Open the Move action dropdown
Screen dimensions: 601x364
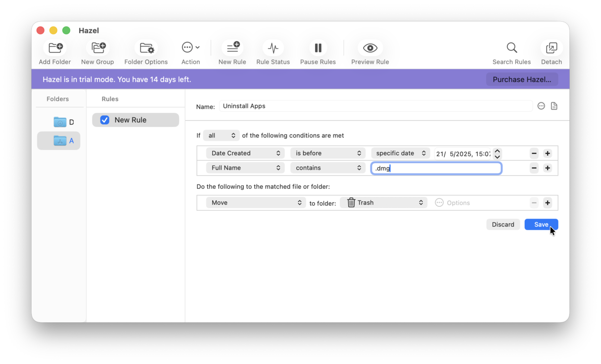pyautogui.click(x=256, y=203)
